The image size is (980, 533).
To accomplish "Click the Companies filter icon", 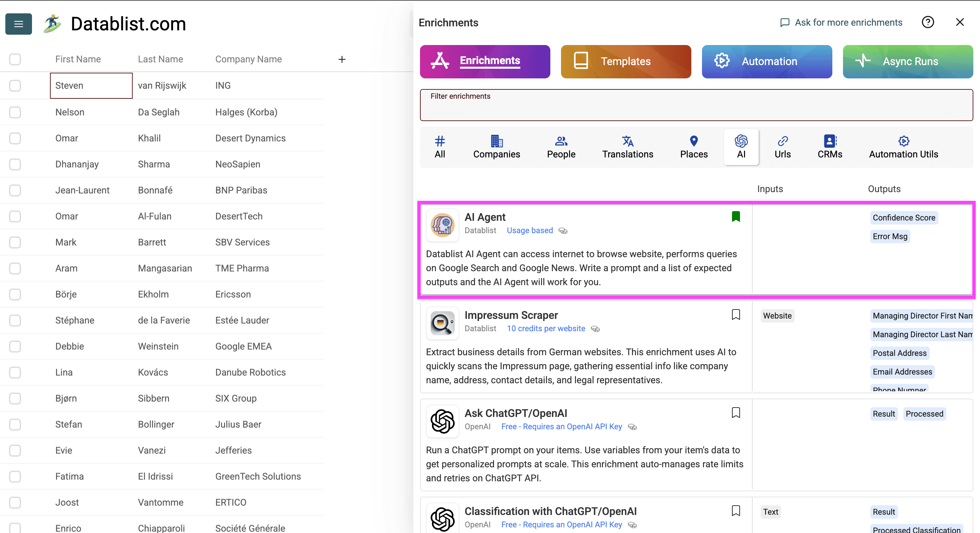I will click(496, 141).
